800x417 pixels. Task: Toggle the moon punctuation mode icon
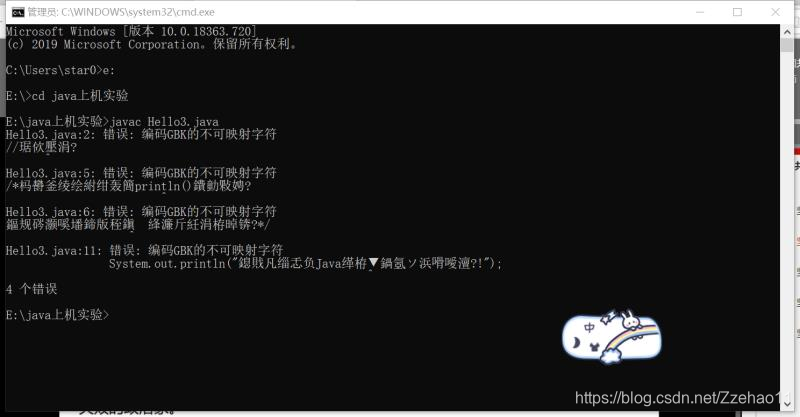[577, 342]
